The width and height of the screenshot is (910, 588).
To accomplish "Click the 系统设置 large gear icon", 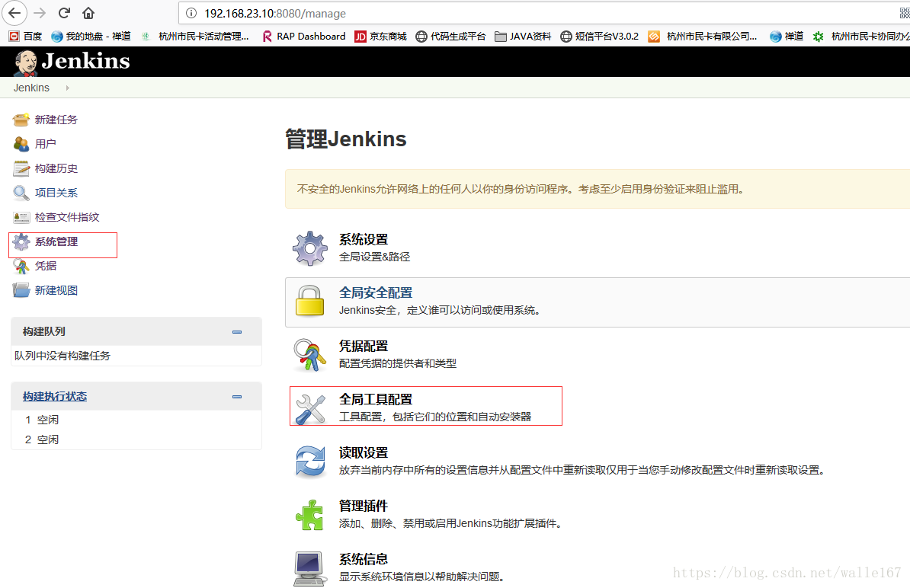I will click(x=310, y=248).
